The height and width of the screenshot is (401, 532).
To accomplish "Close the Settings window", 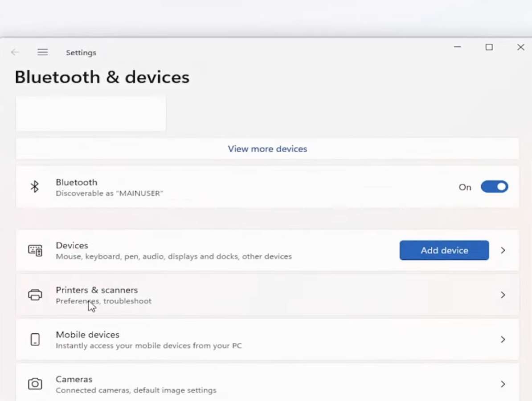I will pos(521,47).
